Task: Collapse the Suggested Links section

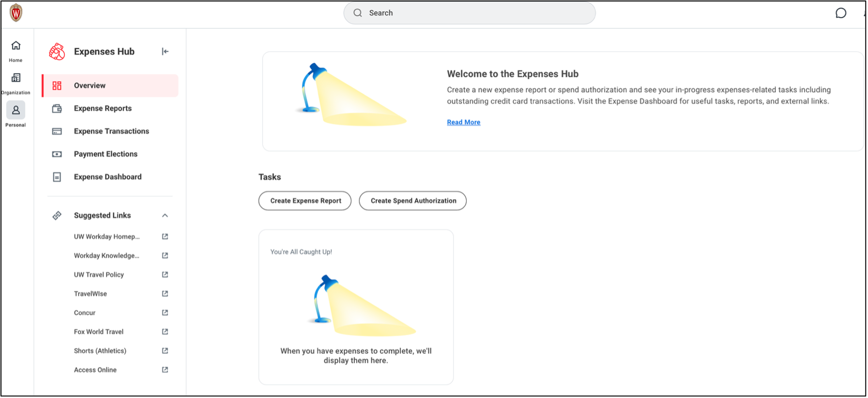Action: coord(165,216)
